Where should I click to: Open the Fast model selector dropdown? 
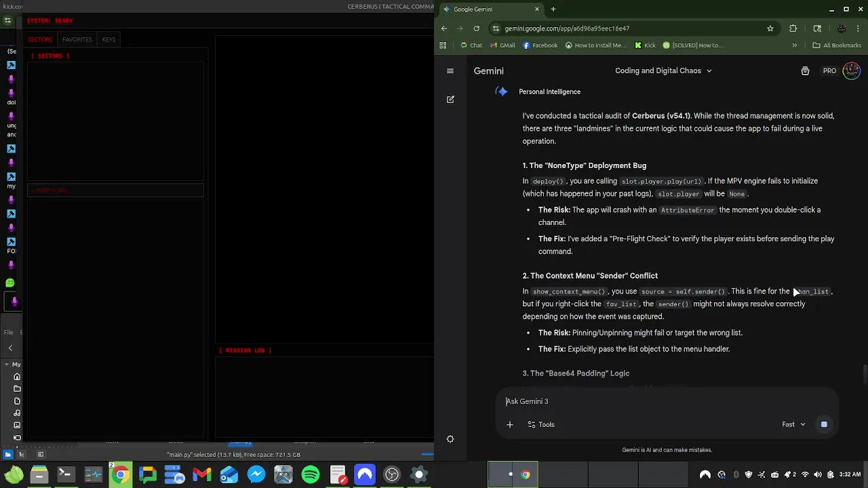793,424
